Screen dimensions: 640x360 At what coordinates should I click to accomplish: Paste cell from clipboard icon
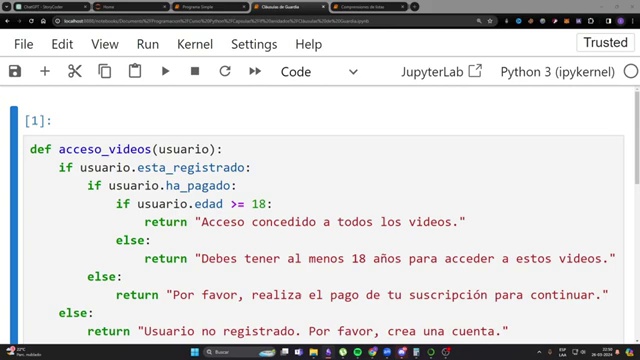[x=135, y=71]
